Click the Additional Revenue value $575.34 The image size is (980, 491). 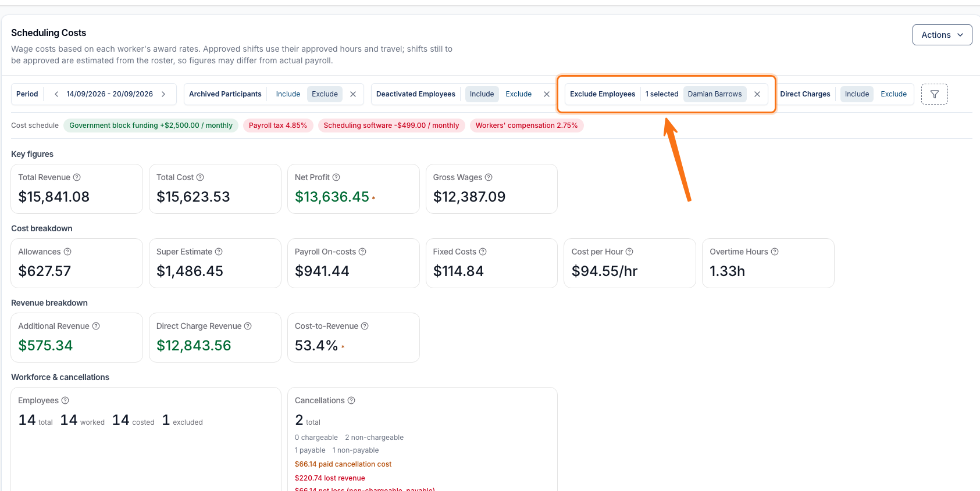[x=45, y=346]
